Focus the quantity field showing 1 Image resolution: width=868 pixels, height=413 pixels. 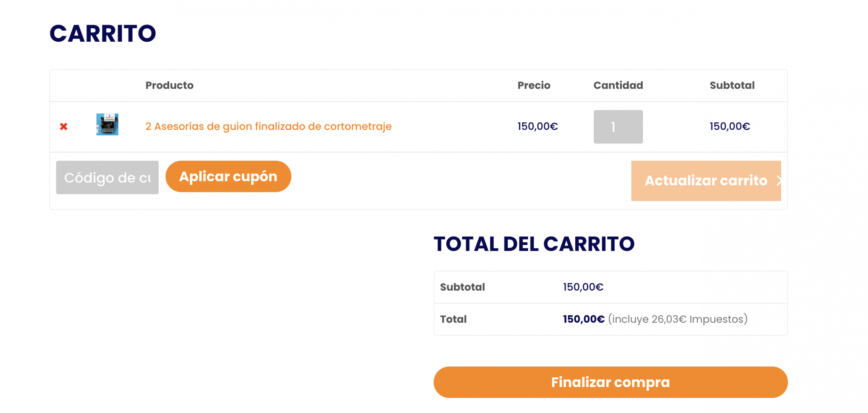coord(618,127)
